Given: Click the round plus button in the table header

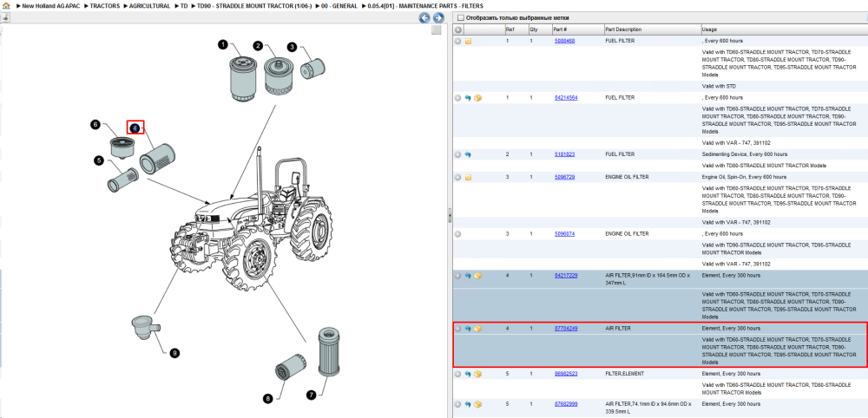Looking at the screenshot, I should point(457,29).
